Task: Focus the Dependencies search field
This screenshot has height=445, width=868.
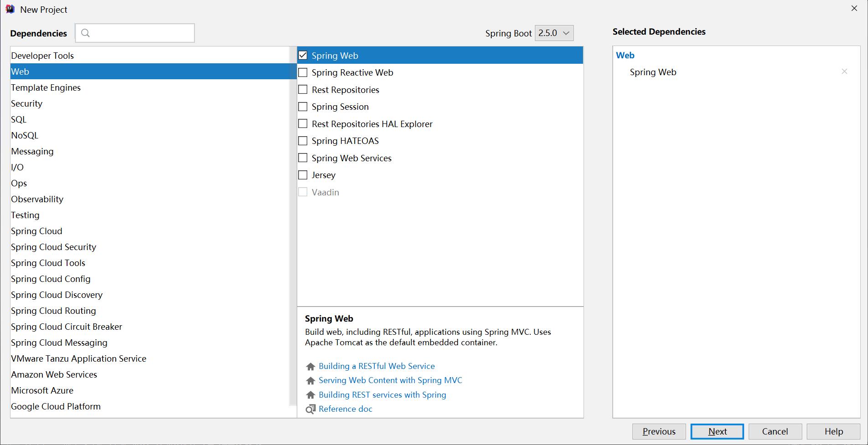Action: click(135, 33)
